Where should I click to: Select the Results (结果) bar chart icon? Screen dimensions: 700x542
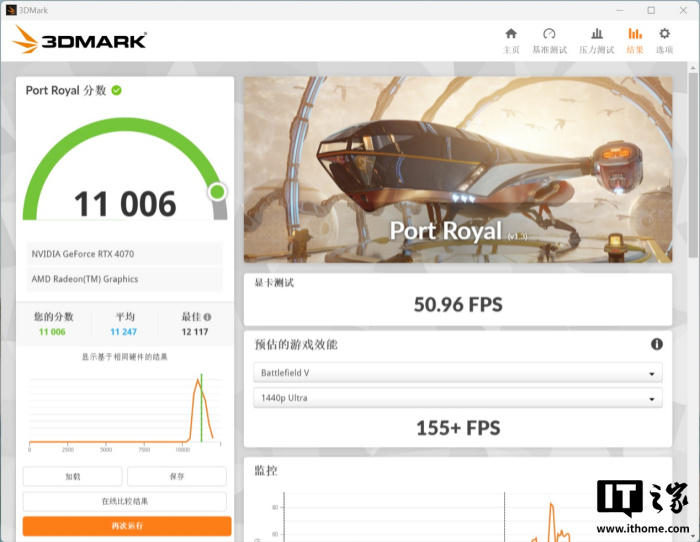click(635, 39)
